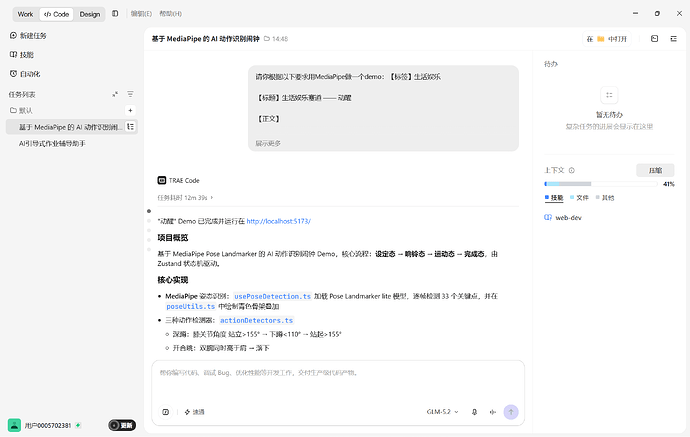690x437 pixels.
Task: Switch to the Design mode tab
Action: point(90,14)
